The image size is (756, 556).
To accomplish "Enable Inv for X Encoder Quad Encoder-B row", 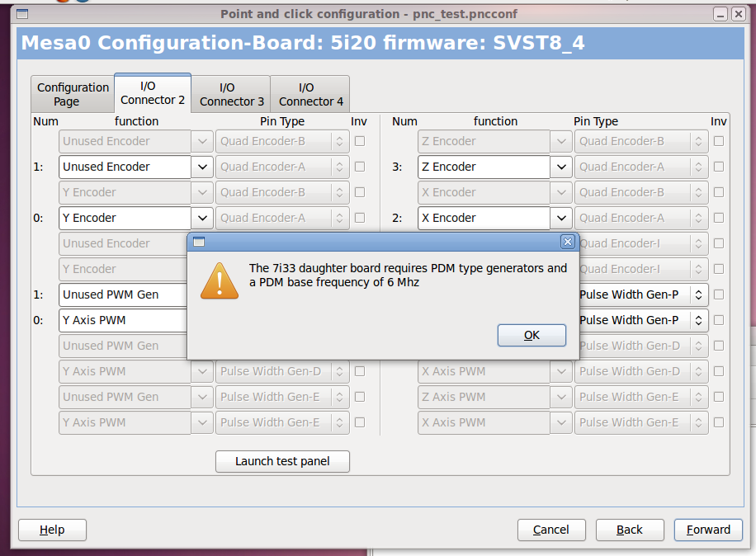I will [x=719, y=192].
